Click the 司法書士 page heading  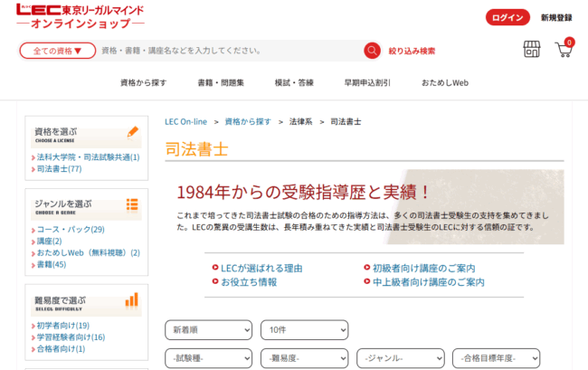(x=197, y=149)
